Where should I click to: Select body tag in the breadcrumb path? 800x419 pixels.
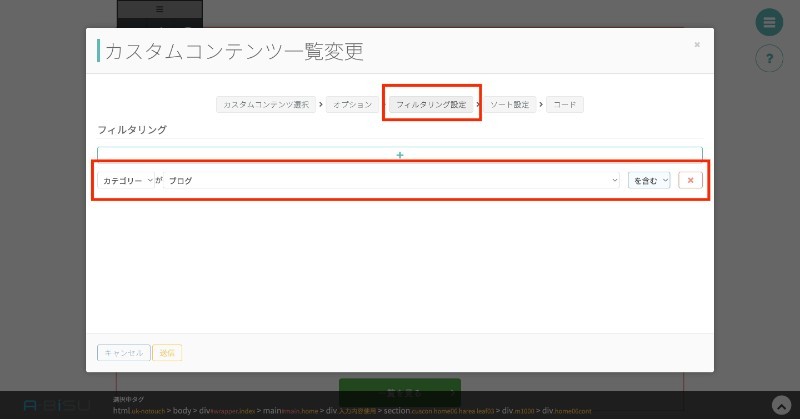[182, 410]
